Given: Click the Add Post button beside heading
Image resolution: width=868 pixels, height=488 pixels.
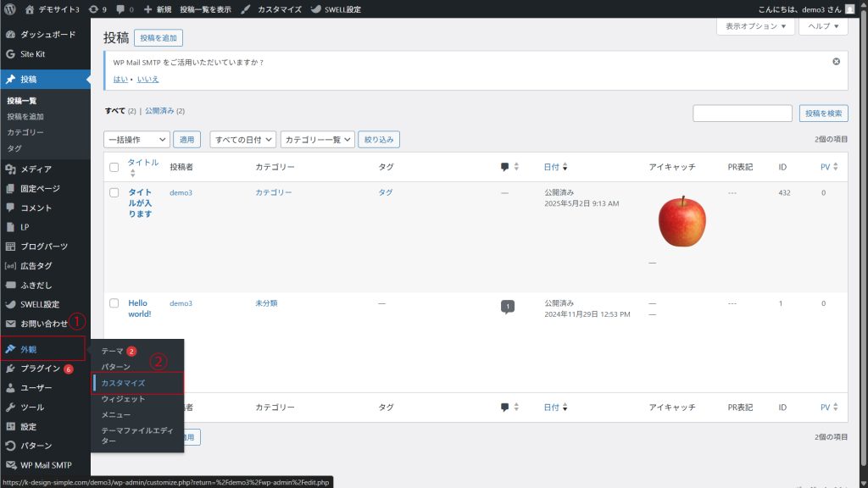Looking at the screenshot, I should pyautogui.click(x=158, y=38).
